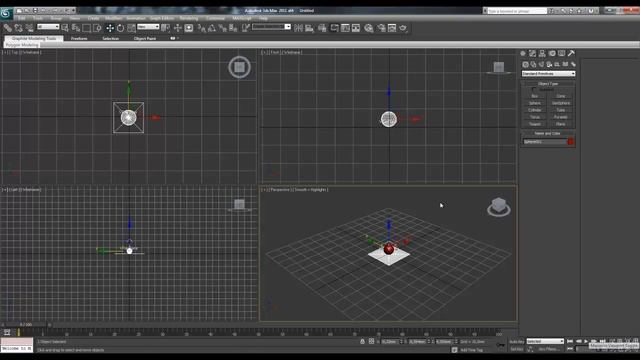Activate the Select and Scale tool

pyautogui.click(x=131, y=28)
